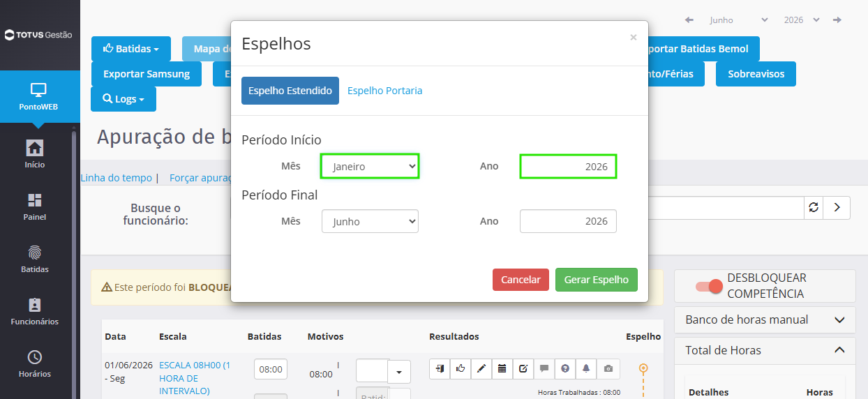Click the bell notification icon in Resultados
868x399 pixels.
click(x=586, y=368)
